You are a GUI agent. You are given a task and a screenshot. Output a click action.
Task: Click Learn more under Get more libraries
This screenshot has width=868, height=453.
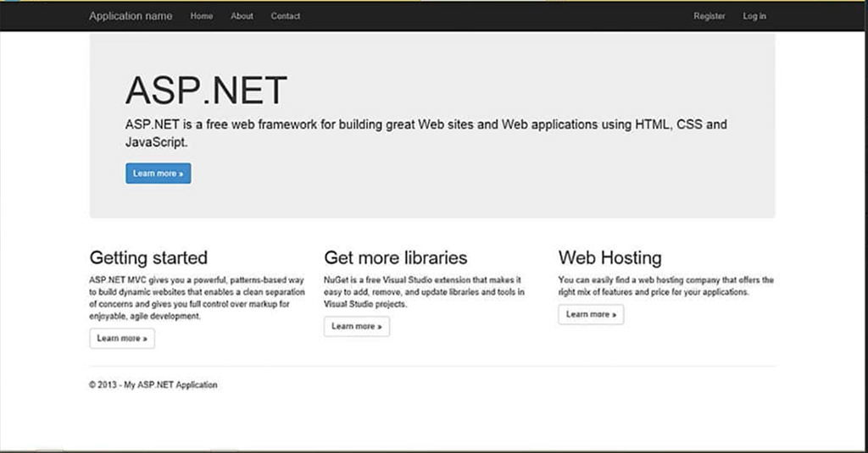tap(357, 326)
